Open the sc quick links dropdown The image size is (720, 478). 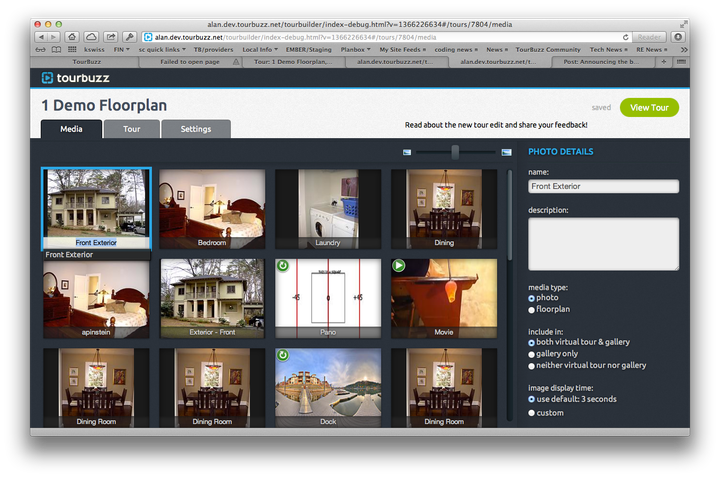point(162,49)
